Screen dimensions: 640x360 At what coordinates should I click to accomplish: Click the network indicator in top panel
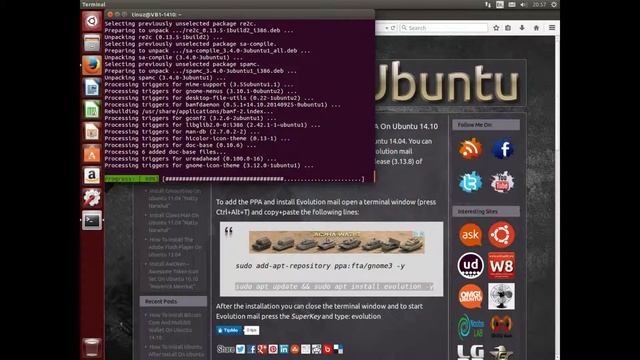[x=488, y=4]
